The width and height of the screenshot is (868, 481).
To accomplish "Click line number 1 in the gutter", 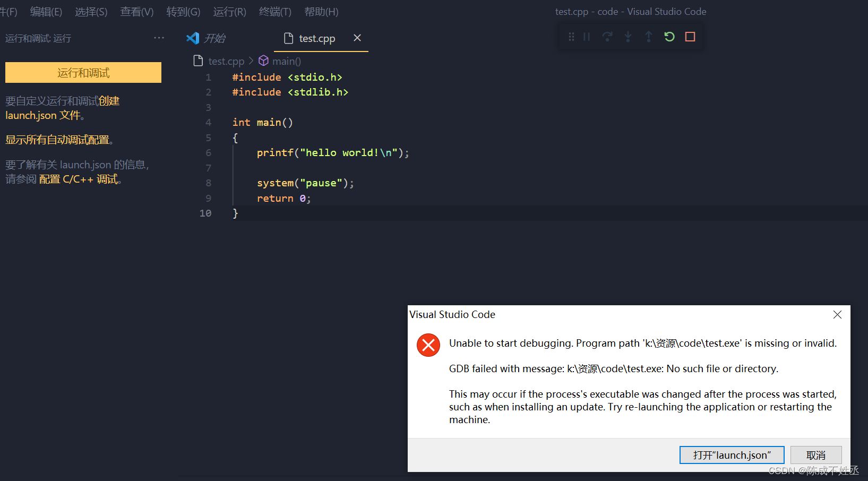I will [208, 78].
